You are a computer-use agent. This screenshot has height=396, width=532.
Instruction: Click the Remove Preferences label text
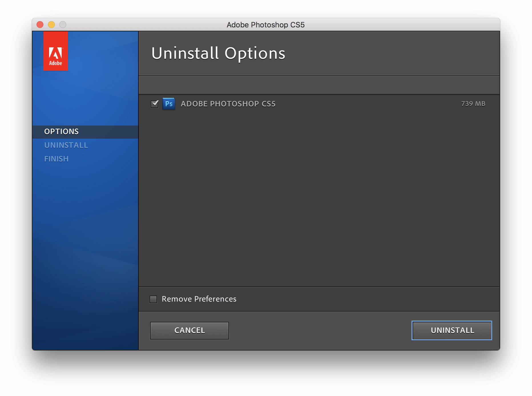pyautogui.click(x=199, y=299)
